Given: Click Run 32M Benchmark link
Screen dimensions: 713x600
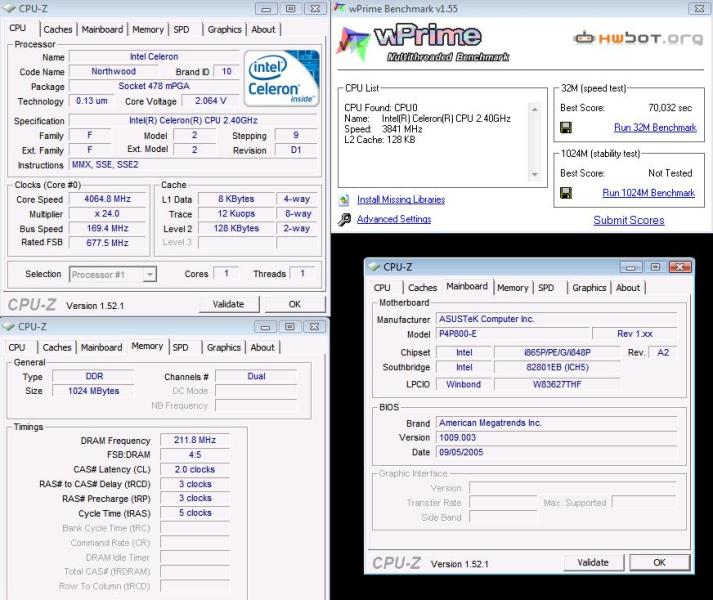Looking at the screenshot, I should [655, 128].
